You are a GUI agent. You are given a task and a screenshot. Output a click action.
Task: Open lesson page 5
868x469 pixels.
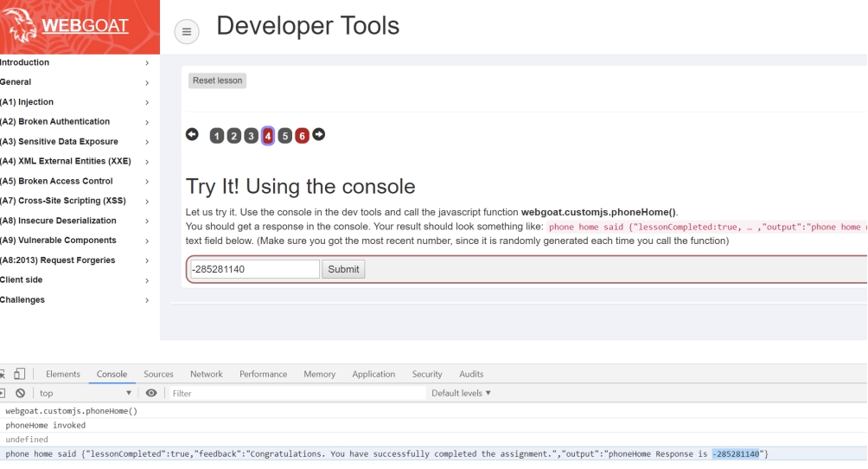tap(285, 136)
